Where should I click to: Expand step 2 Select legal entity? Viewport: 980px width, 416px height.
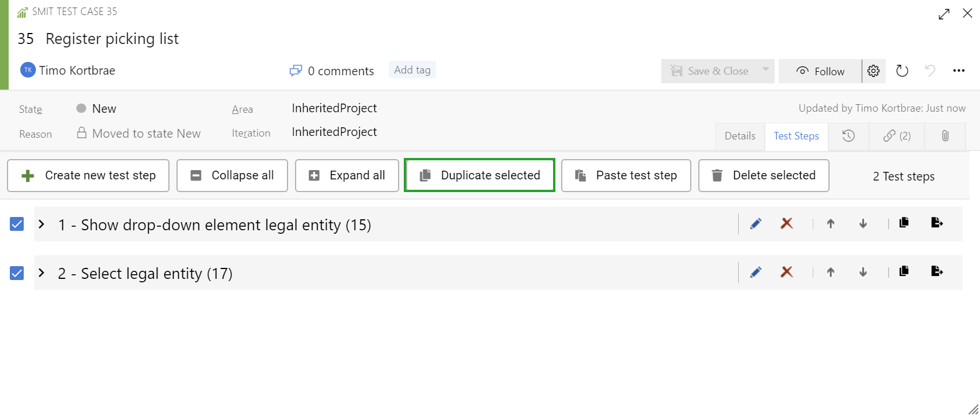(x=42, y=273)
